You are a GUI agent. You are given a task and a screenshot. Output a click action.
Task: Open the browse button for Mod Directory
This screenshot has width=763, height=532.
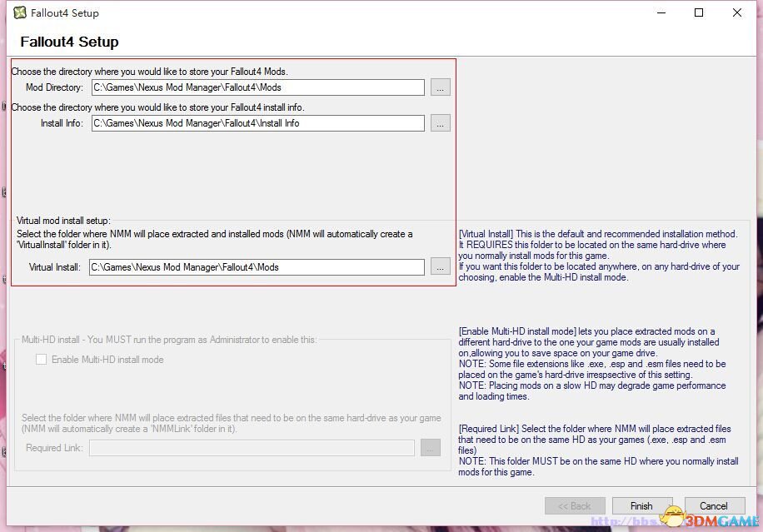(x=441, y=87)
